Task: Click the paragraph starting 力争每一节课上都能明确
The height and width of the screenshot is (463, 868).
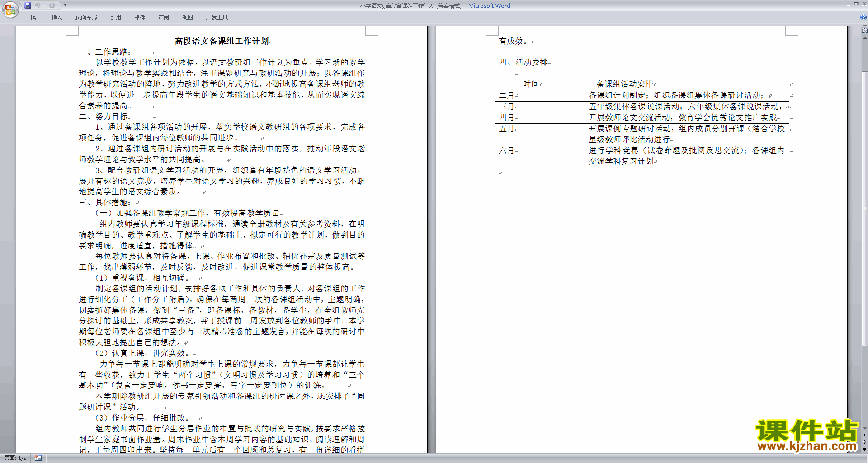Action: coord(222,374)
